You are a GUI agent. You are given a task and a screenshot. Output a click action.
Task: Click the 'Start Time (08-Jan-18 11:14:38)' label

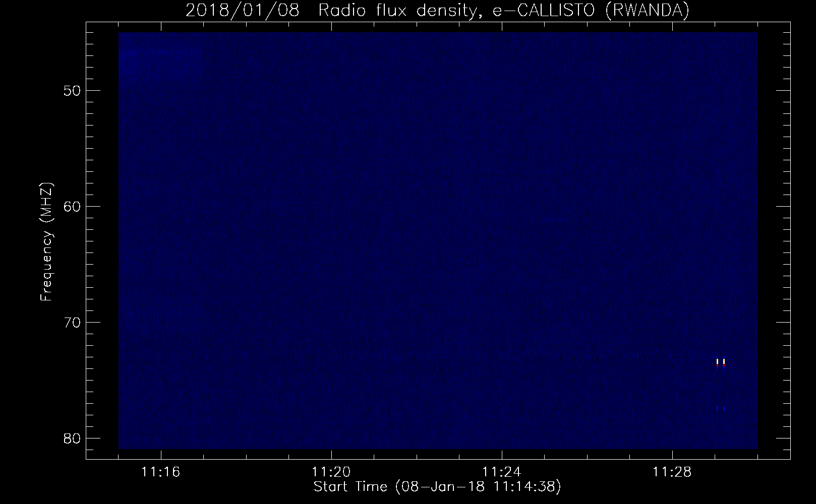pos(437,487)
